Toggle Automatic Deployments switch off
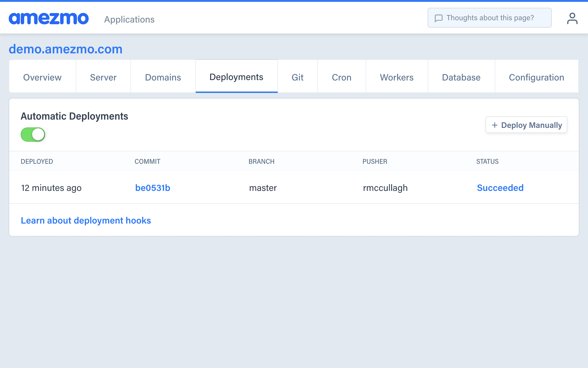 33,135
